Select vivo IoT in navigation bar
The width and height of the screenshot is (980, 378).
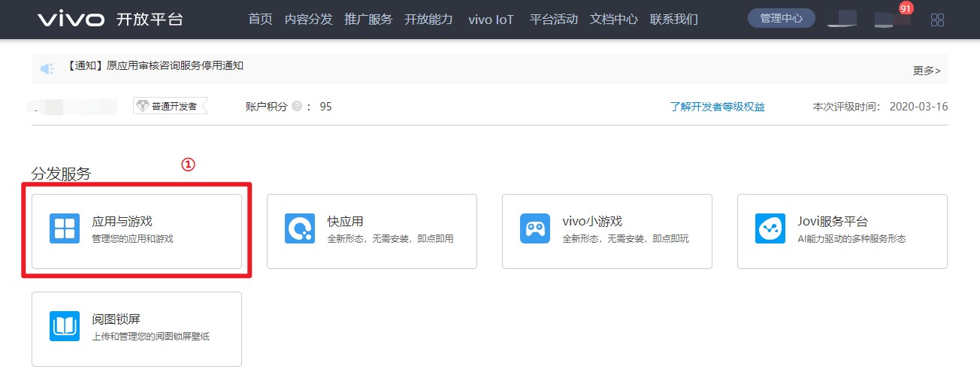[x=491, y=20]
